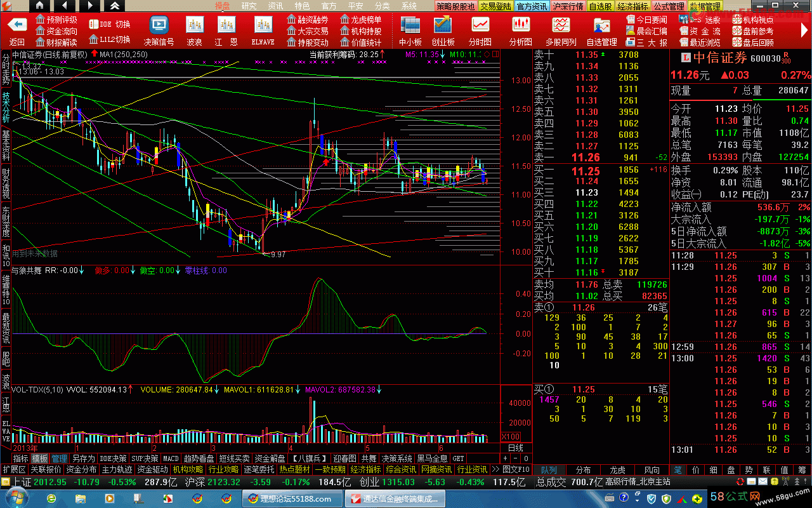Select the 操盘 menu
This screenshot has height=508, width=812.
click(222, 6)
